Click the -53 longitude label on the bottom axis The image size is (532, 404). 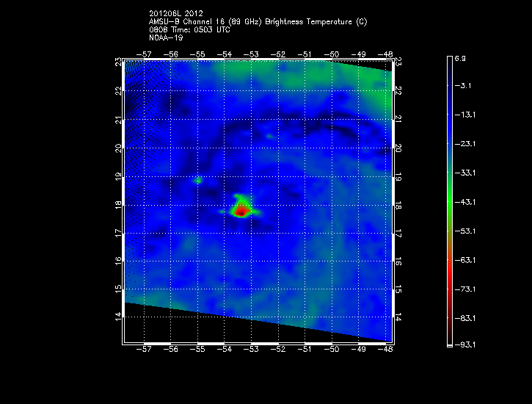pyautogui.click(x=252, y=350)
